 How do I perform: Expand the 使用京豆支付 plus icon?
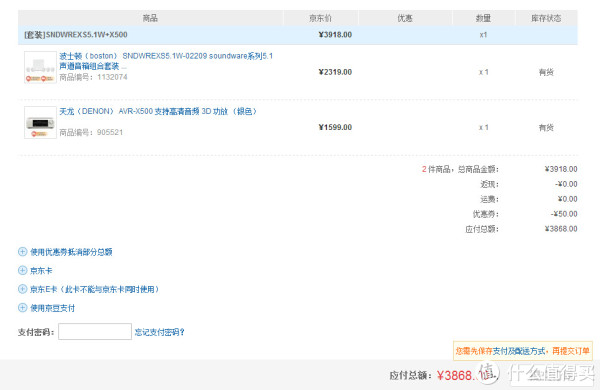point(23,308)
